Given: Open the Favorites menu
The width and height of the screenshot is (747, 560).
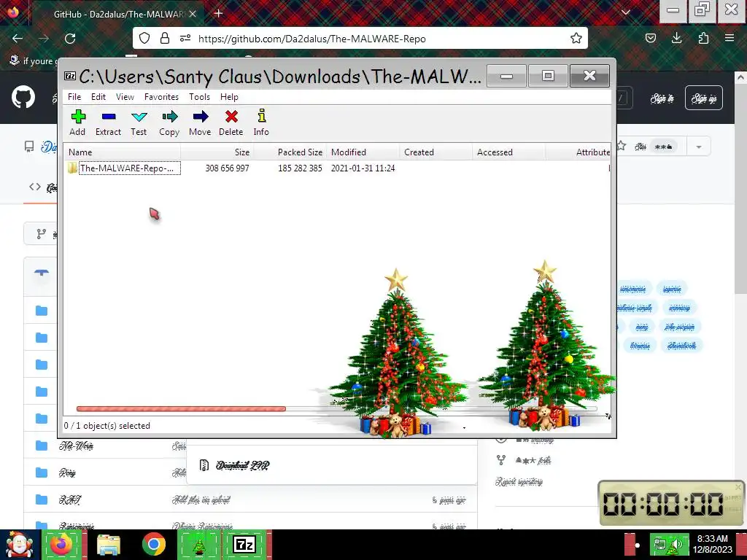Looking at the screenshot, I should pos(161,97).
